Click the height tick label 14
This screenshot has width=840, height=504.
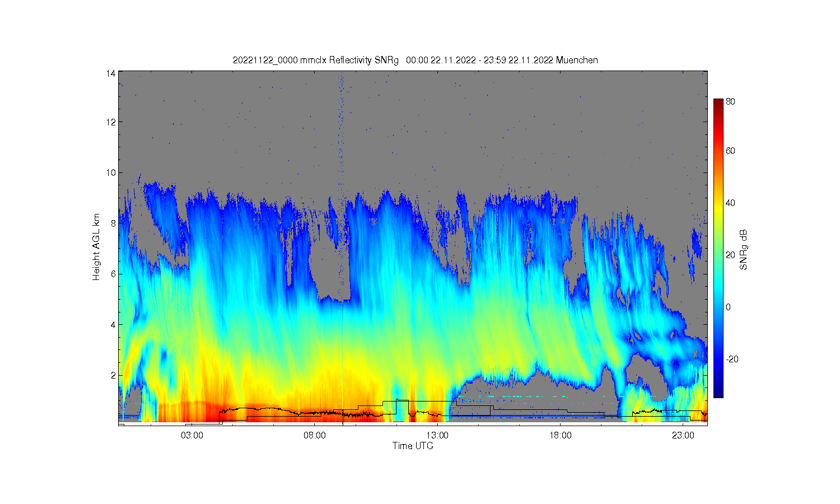pyautogui.click(x=111, y=73)
